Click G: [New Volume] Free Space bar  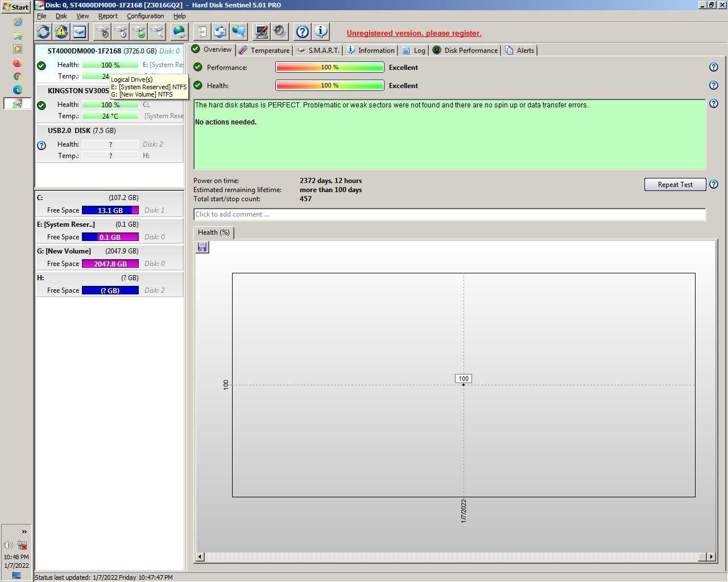click(x=110, y=264)
